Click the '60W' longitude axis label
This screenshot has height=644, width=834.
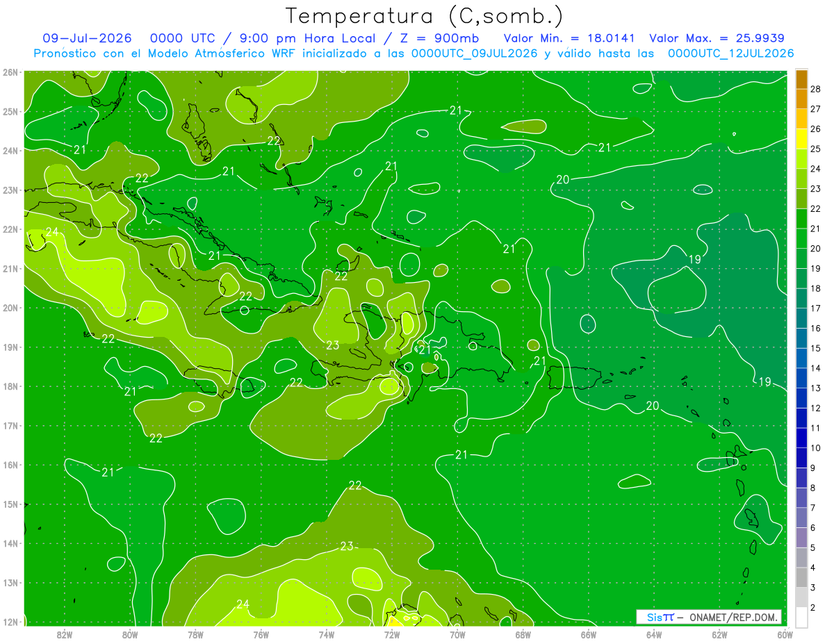pos(784,634)
